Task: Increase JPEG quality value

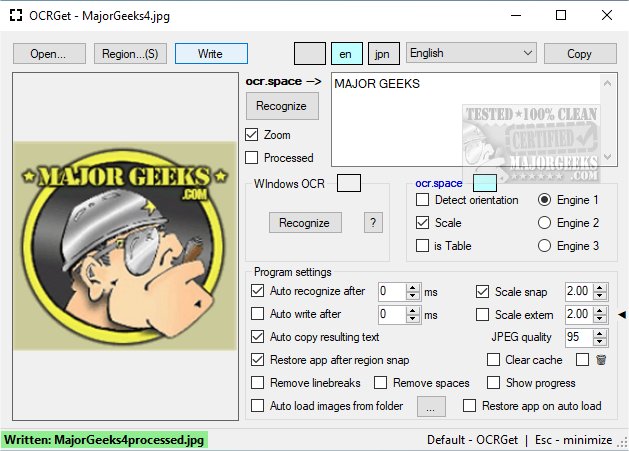Action: 600,333
